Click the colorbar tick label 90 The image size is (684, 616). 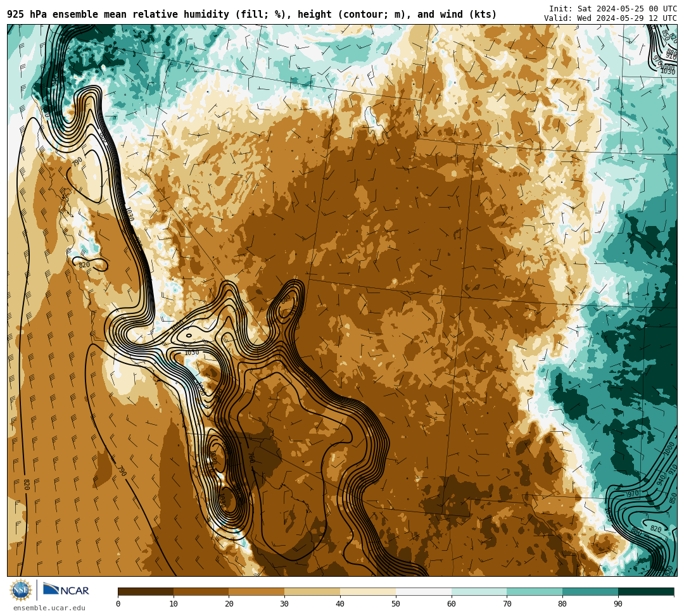(618, 604)
